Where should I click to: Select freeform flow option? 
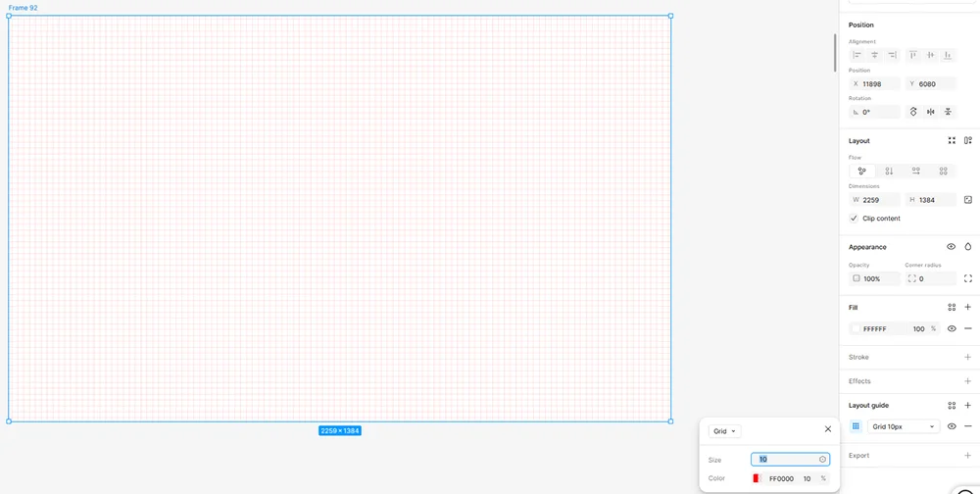pos(861,172)
